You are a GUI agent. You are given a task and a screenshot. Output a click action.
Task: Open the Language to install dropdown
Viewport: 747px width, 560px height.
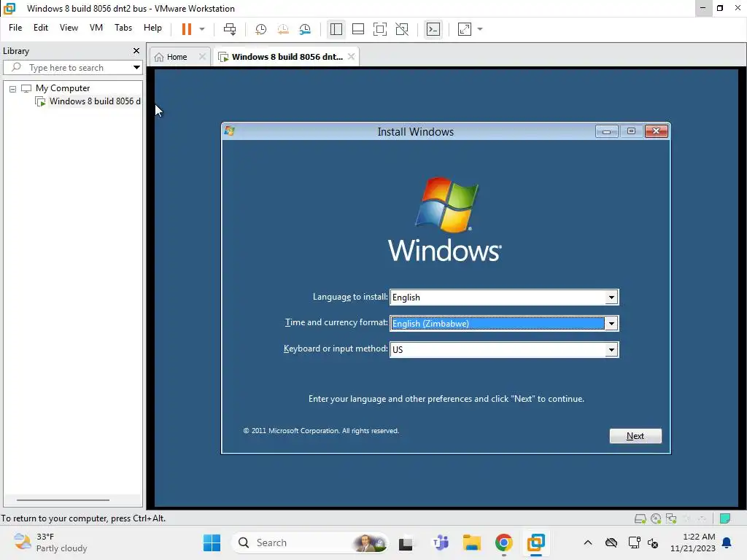point(611,297)
